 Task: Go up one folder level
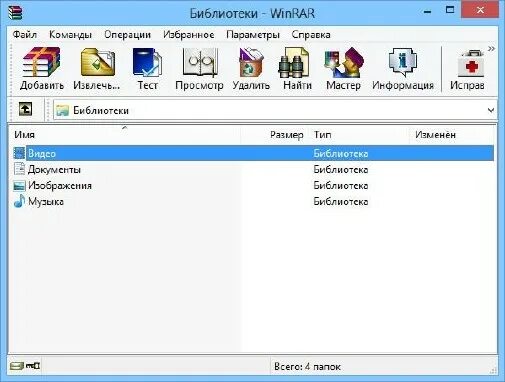26,109
